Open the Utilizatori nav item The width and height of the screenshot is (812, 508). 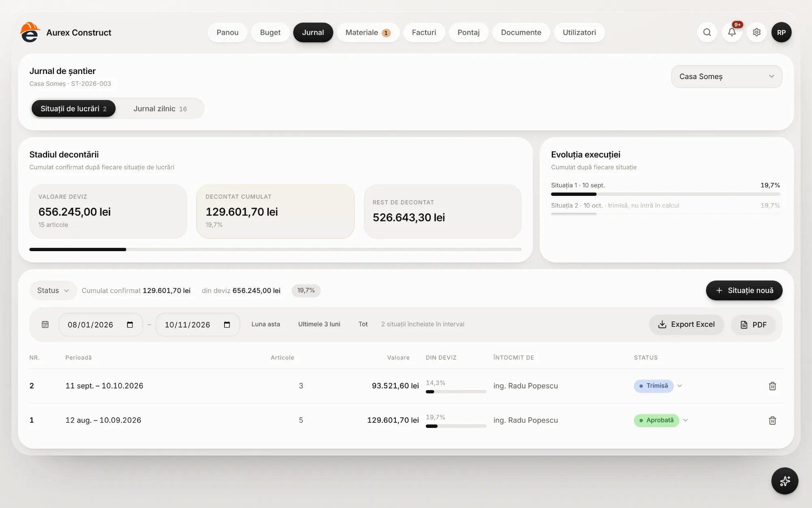(579, 32)
